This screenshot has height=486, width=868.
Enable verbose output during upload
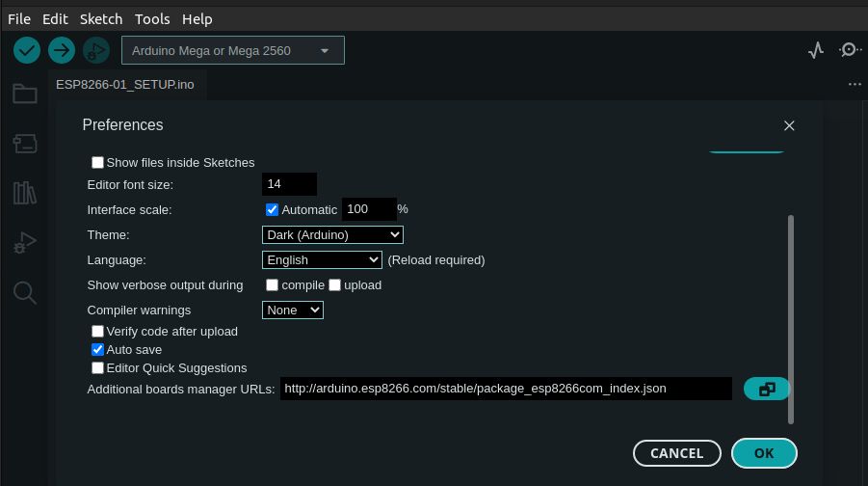pos(334,284)
